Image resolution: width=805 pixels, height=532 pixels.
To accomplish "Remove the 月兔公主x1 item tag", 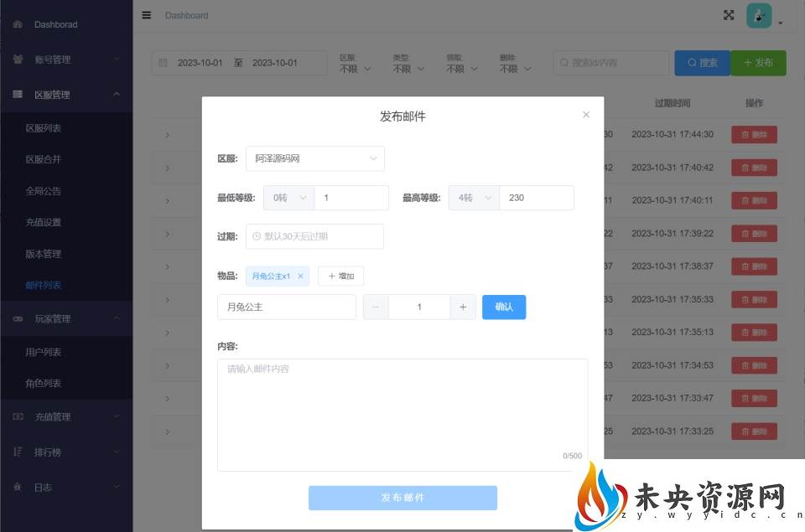I will pos(300,276).
